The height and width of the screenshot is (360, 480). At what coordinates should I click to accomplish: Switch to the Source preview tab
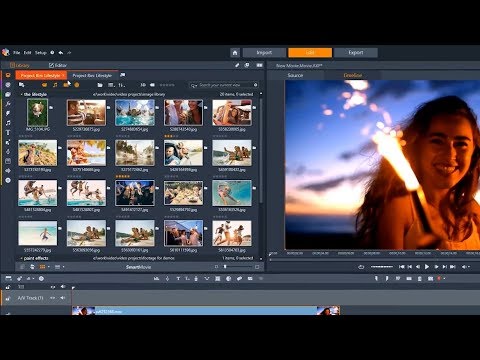[x=295, y=75]
